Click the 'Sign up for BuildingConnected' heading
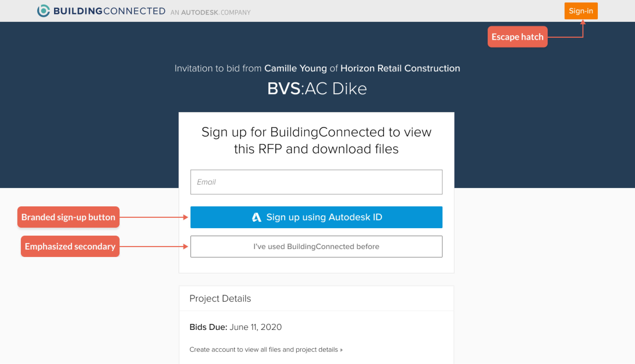The image size is (635, 364). pos(316,140)
